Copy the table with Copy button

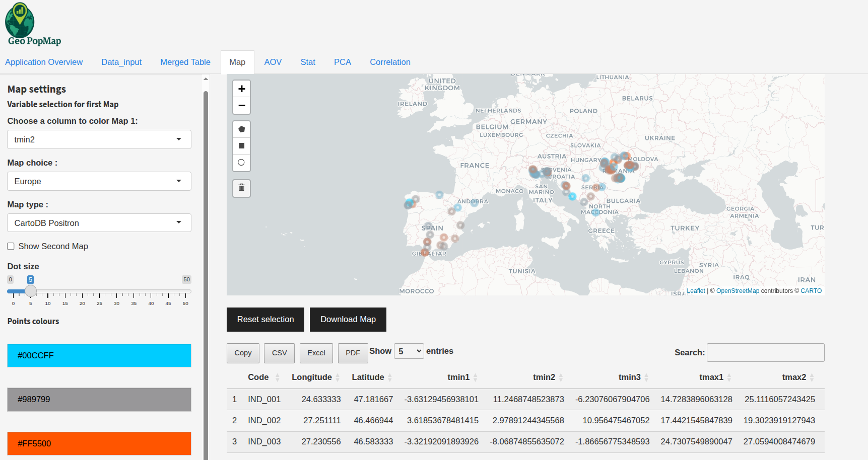click(243, 353)
